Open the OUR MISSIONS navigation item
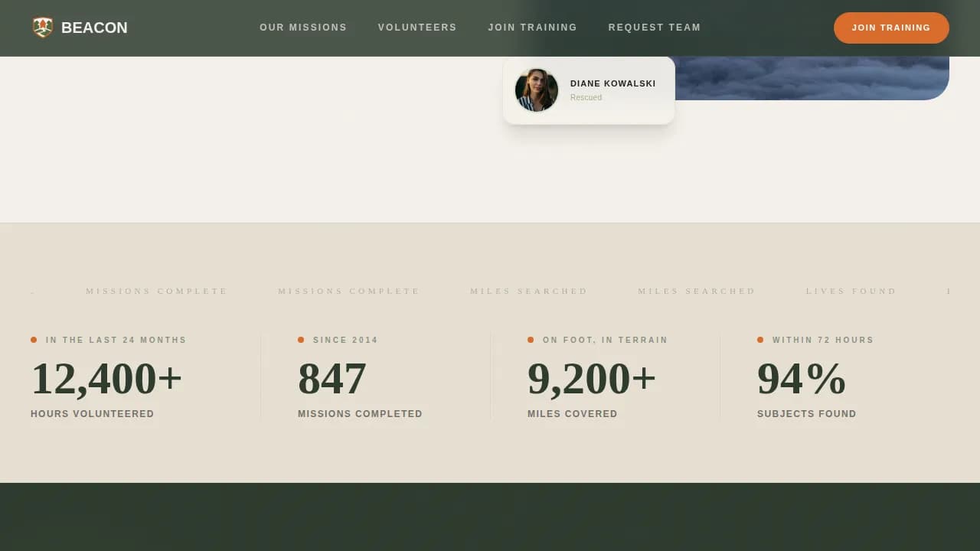The image size is (980, 551). coord(303,28)
